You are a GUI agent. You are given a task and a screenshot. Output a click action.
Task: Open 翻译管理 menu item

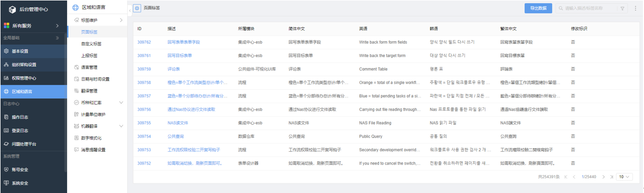[x=98, y=91]
